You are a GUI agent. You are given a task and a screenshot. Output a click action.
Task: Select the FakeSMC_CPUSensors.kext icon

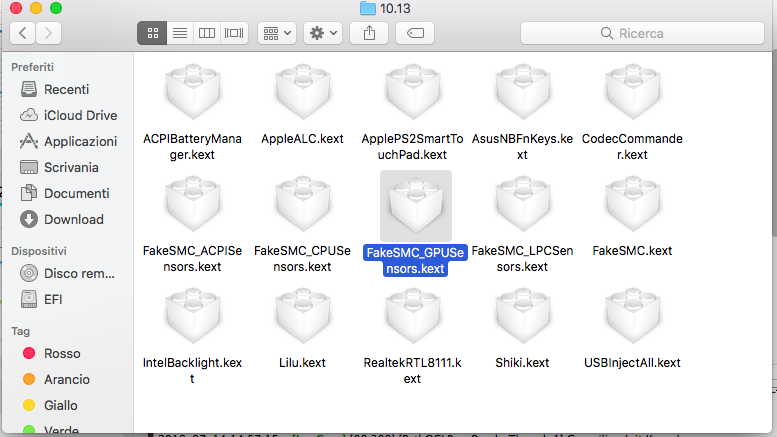303,204
